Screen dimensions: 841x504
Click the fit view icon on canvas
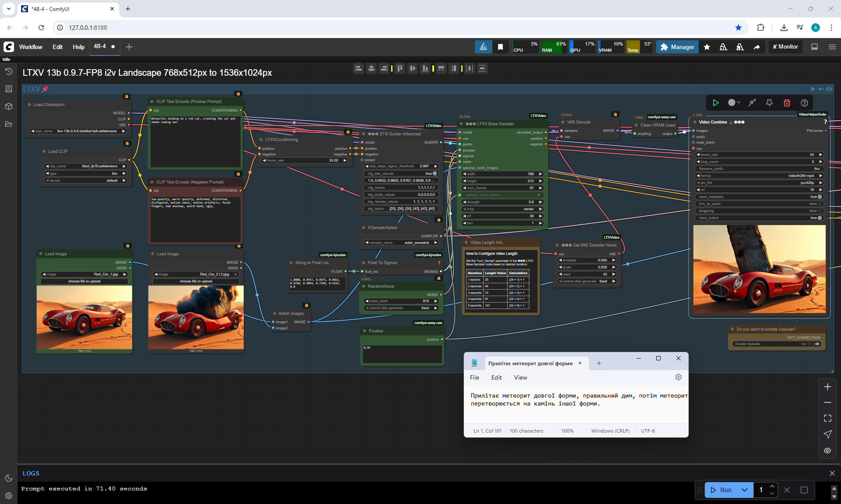click(827, 418)
